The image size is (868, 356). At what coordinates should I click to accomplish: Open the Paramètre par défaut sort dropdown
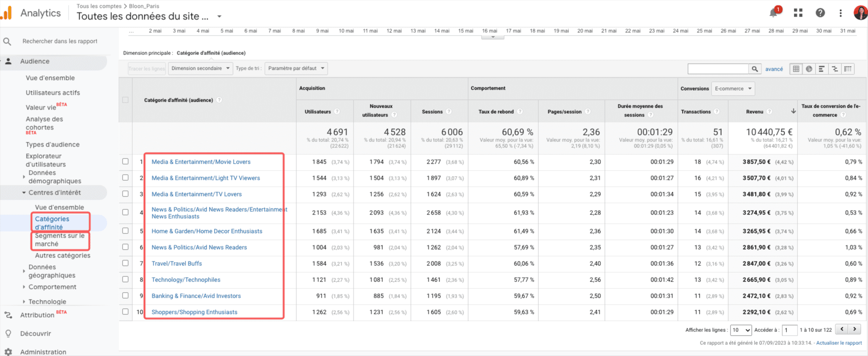(x=296, y=68)
